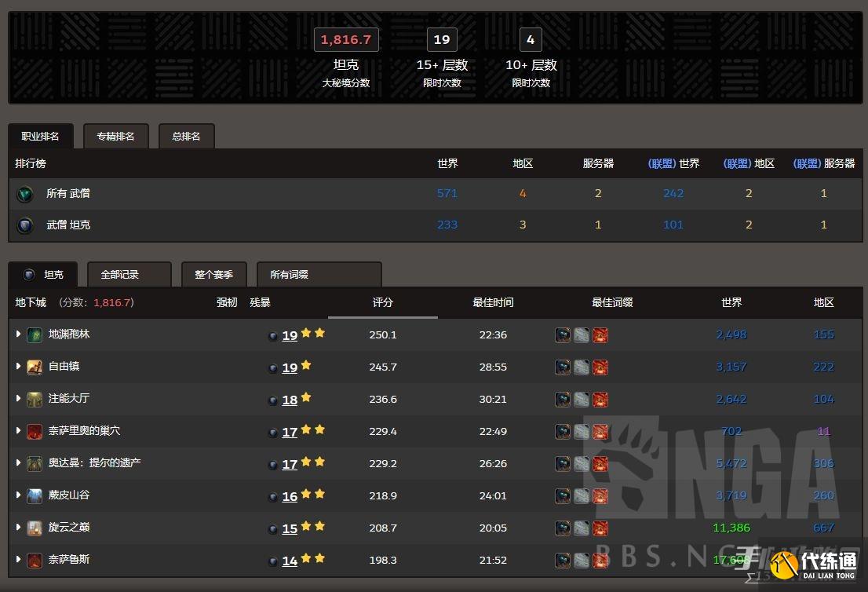Click the 注能大厅 dungeon icon

(x=35, y=400)
